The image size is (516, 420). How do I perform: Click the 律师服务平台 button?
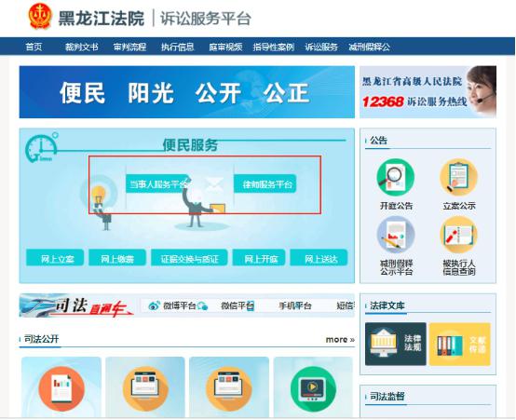coord(265,183)
